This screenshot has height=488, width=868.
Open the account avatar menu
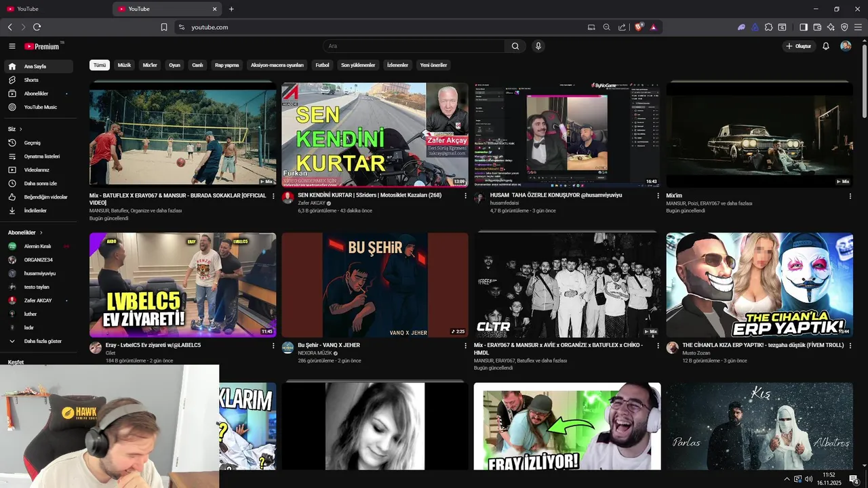846,46
